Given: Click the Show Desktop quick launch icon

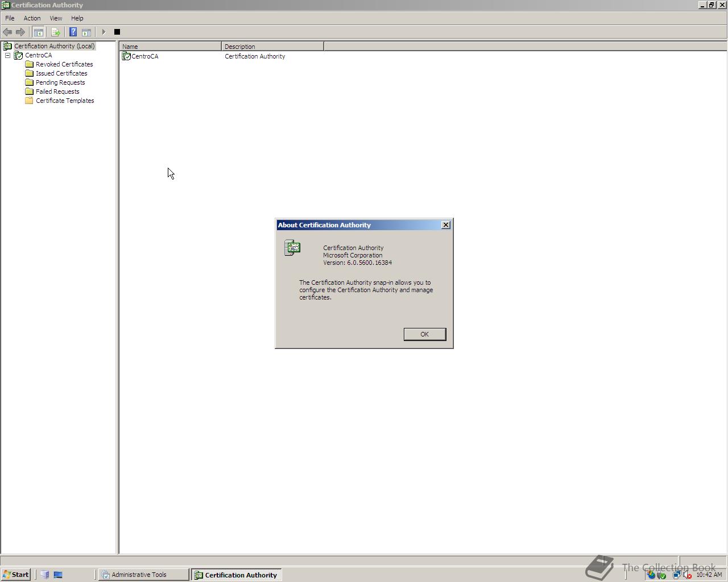Looking at the screenshot, I should 58,575.
